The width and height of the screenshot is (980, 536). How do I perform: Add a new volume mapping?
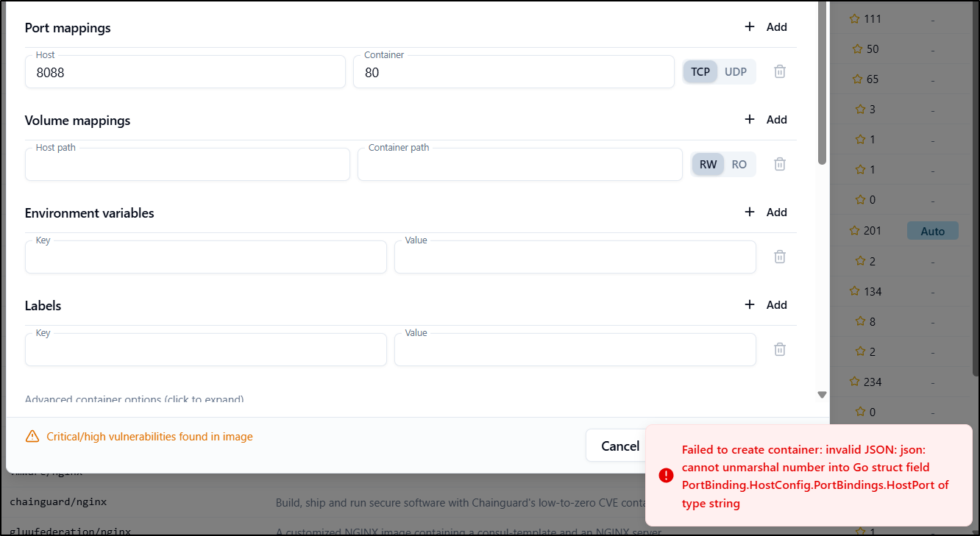tap(766, 120)
